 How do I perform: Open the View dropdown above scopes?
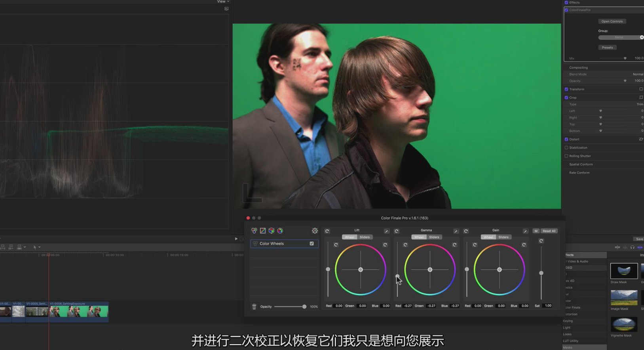click(x=223, y=2)
